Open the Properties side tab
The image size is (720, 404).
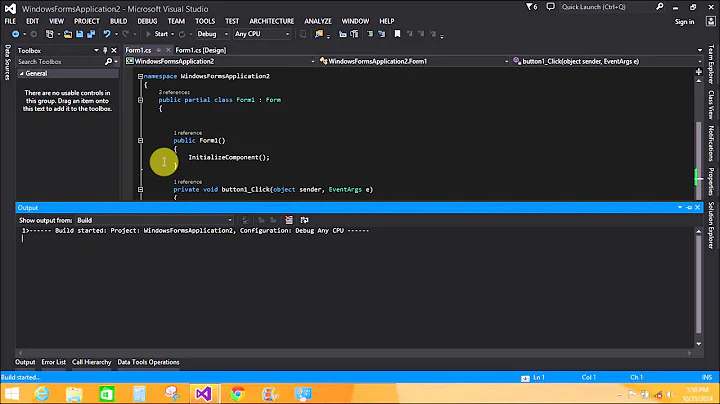pos(711,181)
